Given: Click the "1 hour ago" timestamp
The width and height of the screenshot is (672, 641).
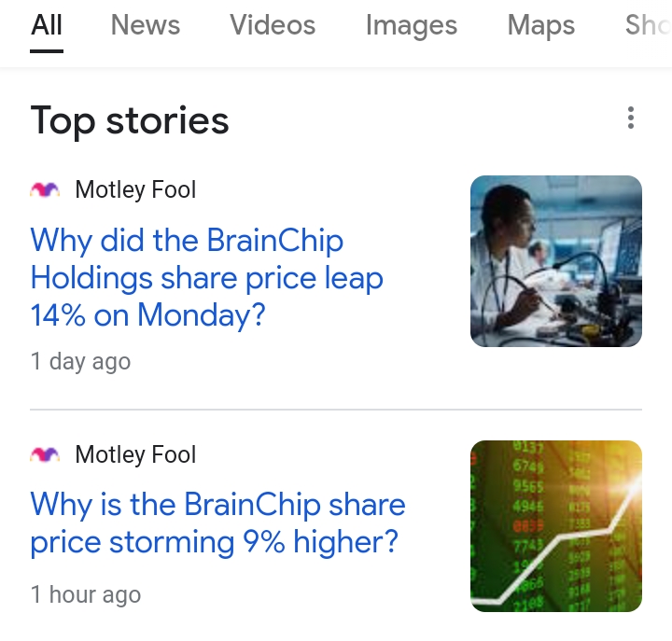Looking at the screenshot, I should [86, 595].
